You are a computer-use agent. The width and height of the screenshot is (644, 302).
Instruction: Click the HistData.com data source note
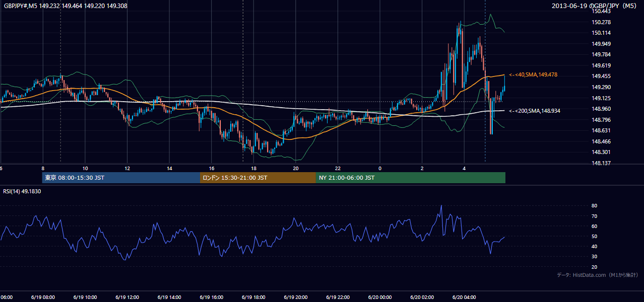tap(598, 275)
